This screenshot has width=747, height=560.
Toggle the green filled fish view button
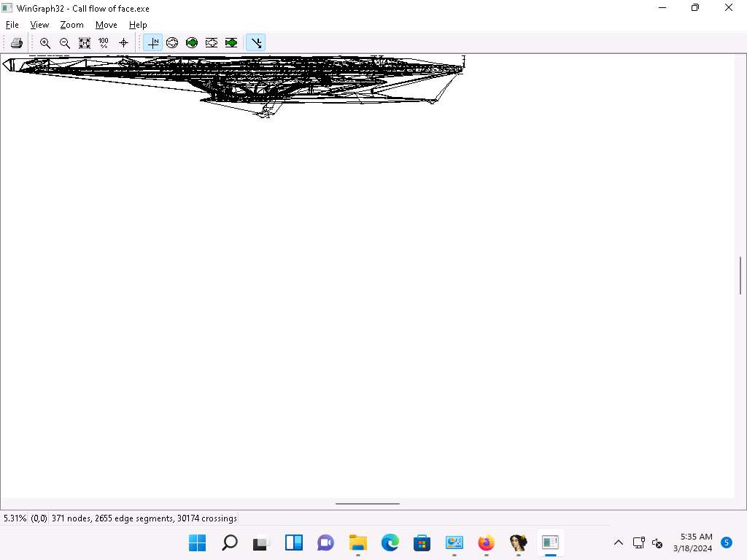pyautogui.click(x=231, y=43)
